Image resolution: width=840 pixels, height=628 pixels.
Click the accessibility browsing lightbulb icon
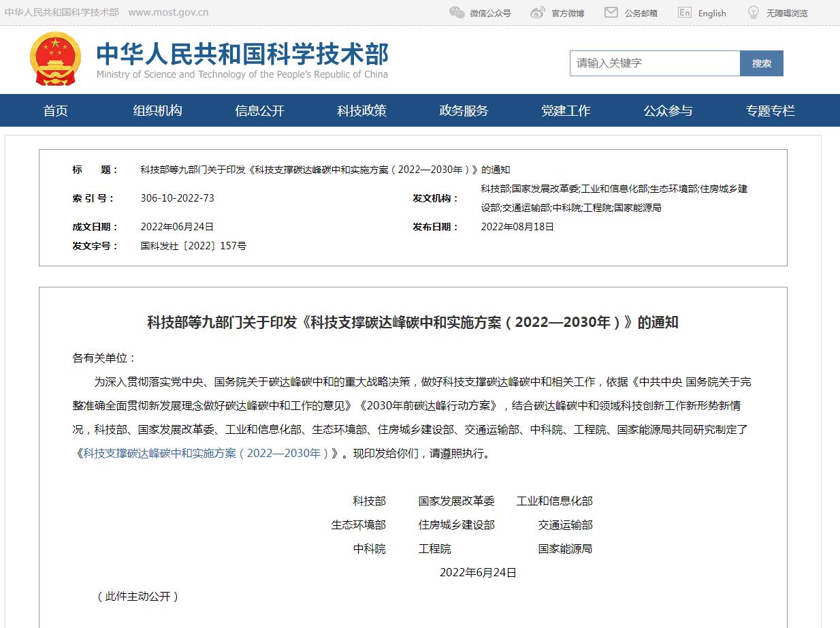754,12
